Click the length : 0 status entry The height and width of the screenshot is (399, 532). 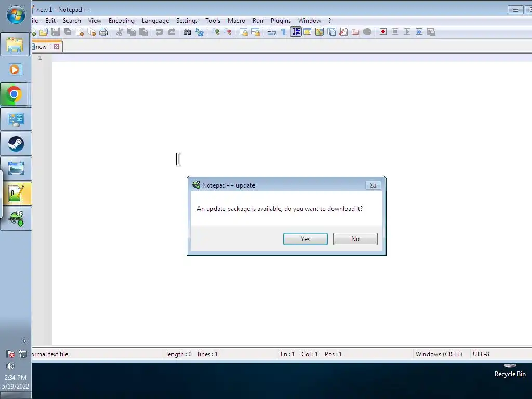179,354
